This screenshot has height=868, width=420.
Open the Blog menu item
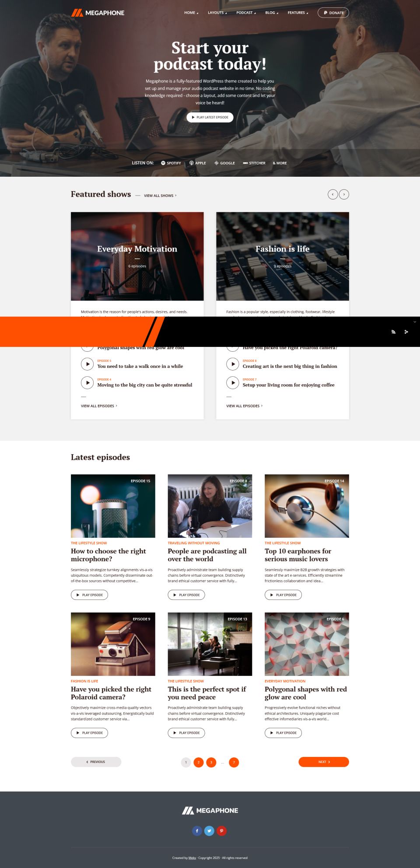coord(272,13)
